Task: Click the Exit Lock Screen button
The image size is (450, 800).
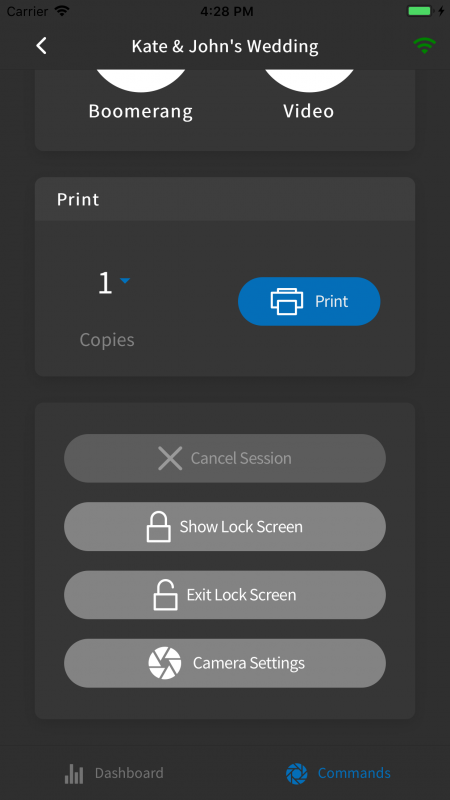Action: pos(225,595)
